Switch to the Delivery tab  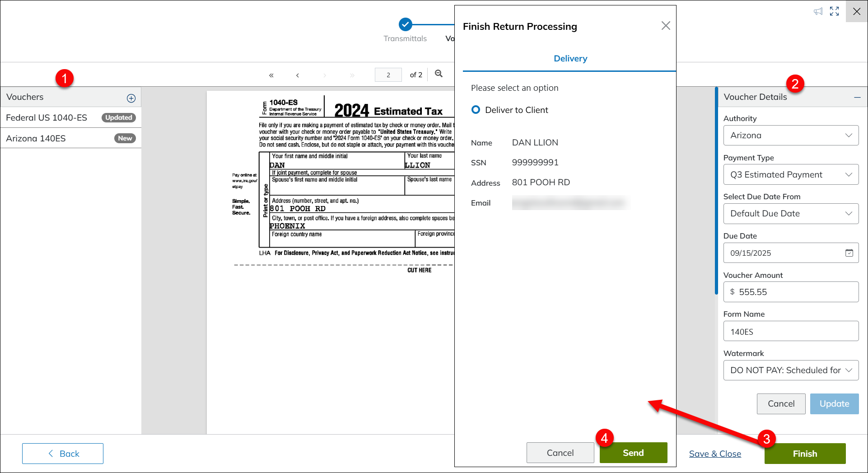(570, 59)
